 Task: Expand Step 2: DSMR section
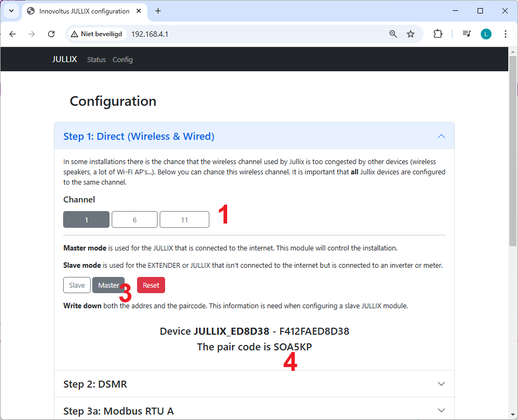[x=254, y=384]
